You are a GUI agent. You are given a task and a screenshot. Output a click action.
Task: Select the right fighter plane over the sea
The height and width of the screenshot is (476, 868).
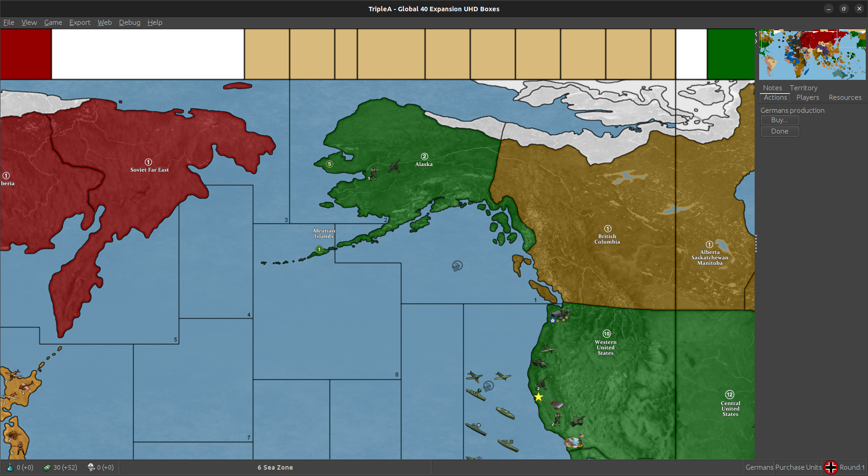(x=503, y=376)
